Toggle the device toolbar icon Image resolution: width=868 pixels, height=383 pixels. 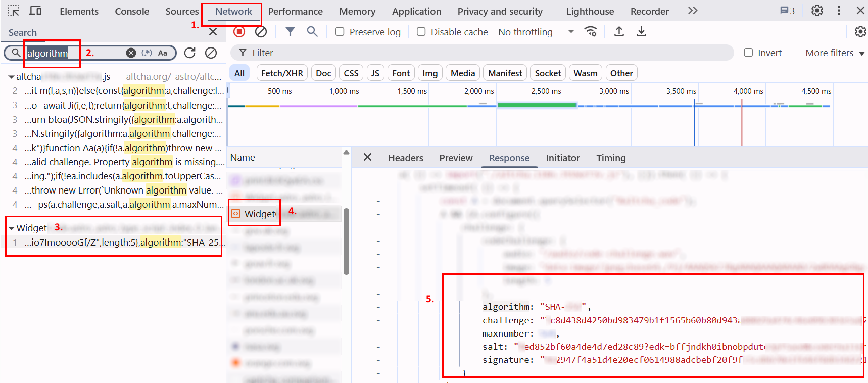point(35,11)
